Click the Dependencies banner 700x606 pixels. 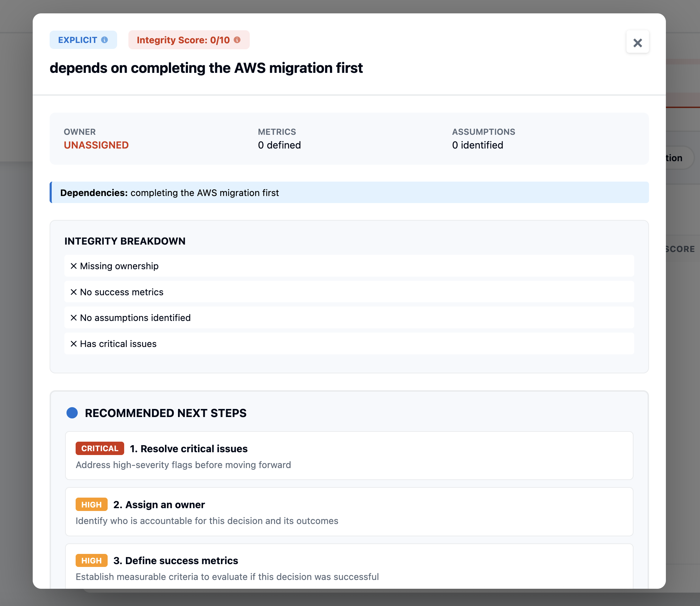[349, 192]
